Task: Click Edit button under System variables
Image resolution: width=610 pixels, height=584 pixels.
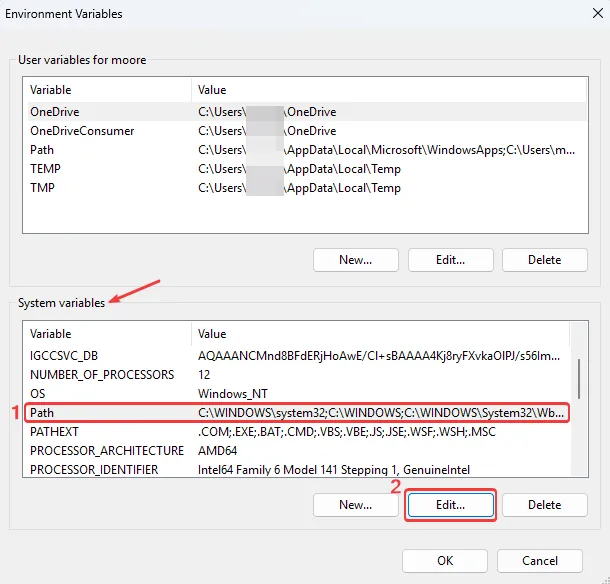Action: tap(450, 505)
